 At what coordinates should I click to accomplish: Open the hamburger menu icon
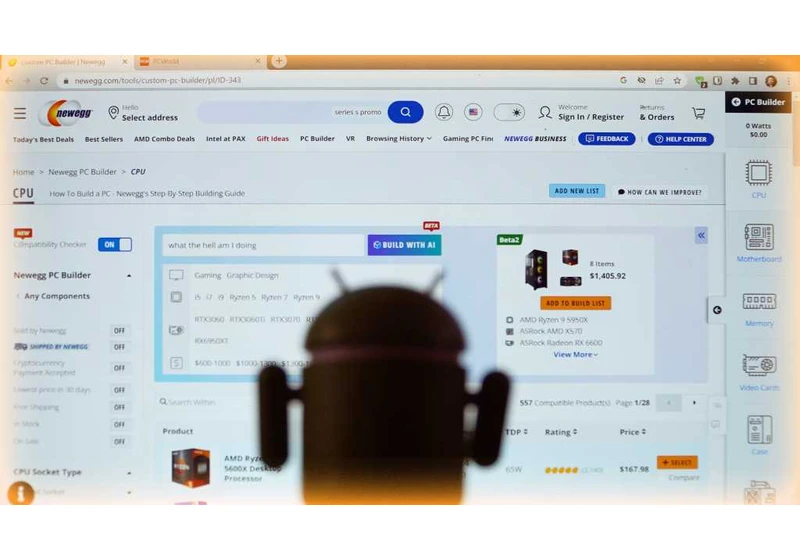pos(20,113)
